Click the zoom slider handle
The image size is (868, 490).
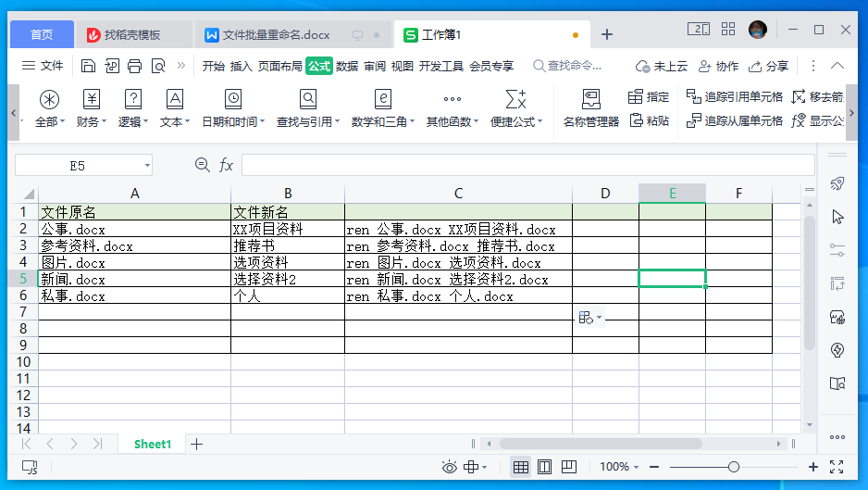coord(733,467)
